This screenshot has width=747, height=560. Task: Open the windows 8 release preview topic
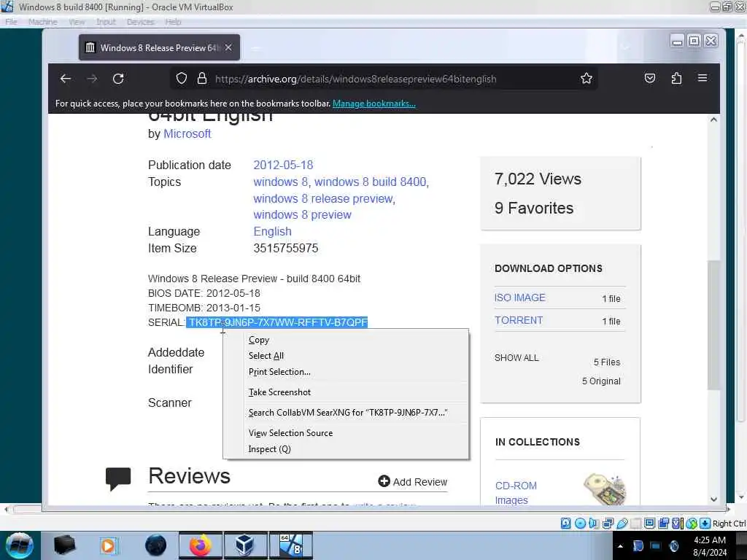coord(324,198)
